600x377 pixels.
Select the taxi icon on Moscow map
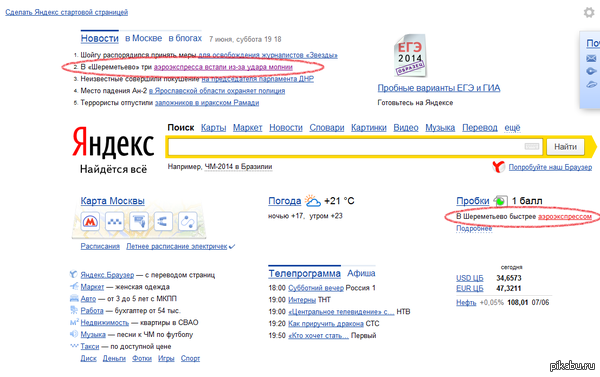coord(114,221)
